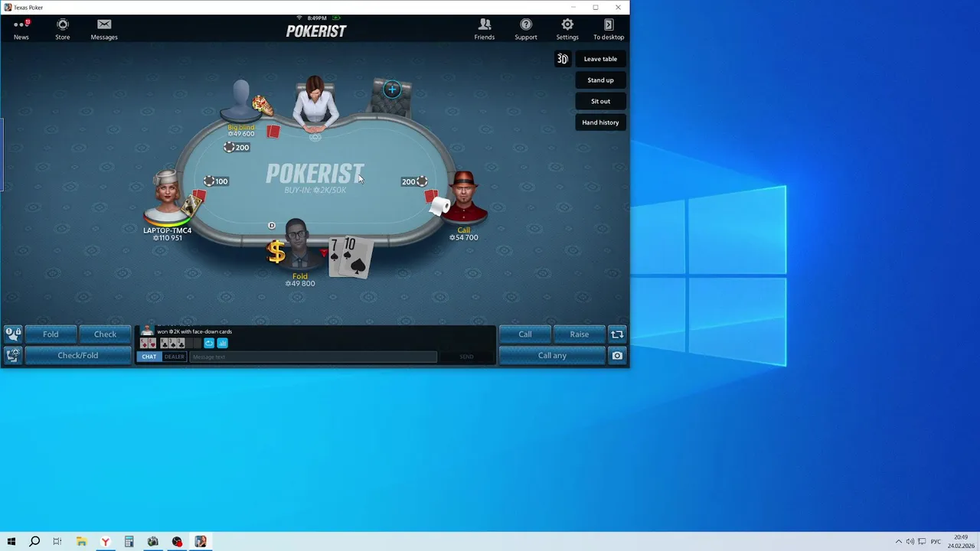Viewport: 980px width, 551px height.
Task: Click the 100 bet chips near LAPTOP-TMC4
Action: pyautogui.click(x=216, y=181)
